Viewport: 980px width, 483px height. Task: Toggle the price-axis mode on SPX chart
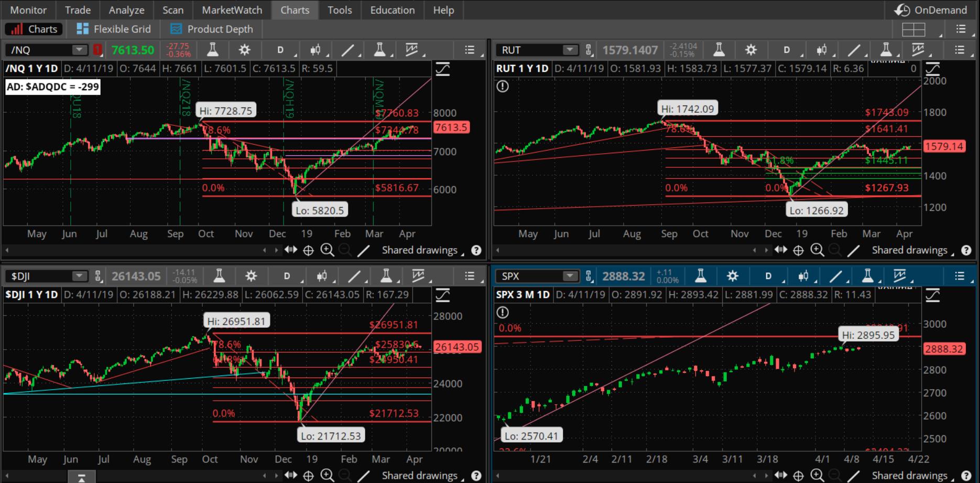click(x=933, y=295)
